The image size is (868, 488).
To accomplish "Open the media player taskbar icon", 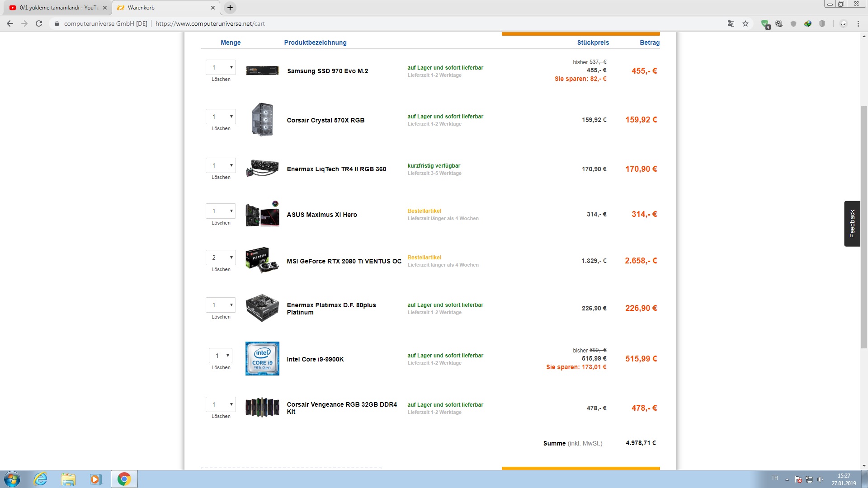I will (95, 479).
